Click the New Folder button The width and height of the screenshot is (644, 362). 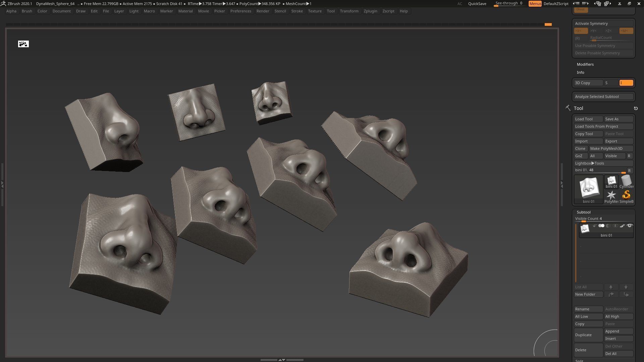click(x=588, y=294)
